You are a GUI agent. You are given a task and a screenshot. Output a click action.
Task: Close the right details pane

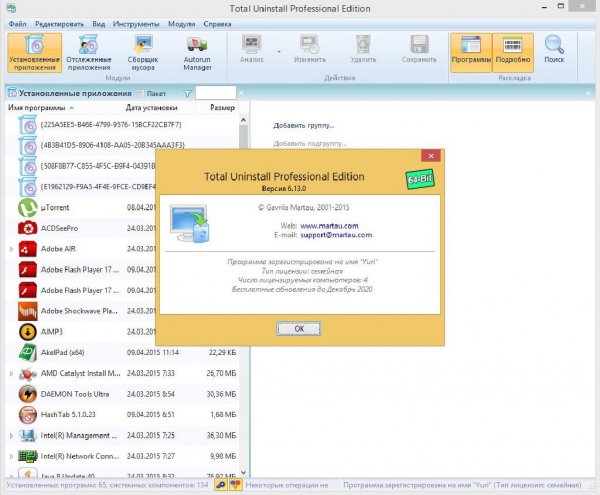(x=588, y=93)
